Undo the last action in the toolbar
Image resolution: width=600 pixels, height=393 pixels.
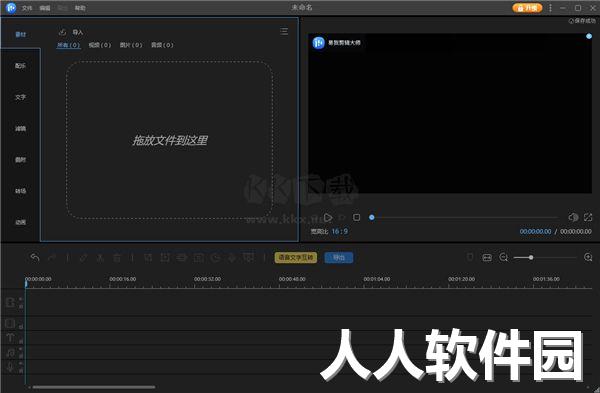(35, 258)
